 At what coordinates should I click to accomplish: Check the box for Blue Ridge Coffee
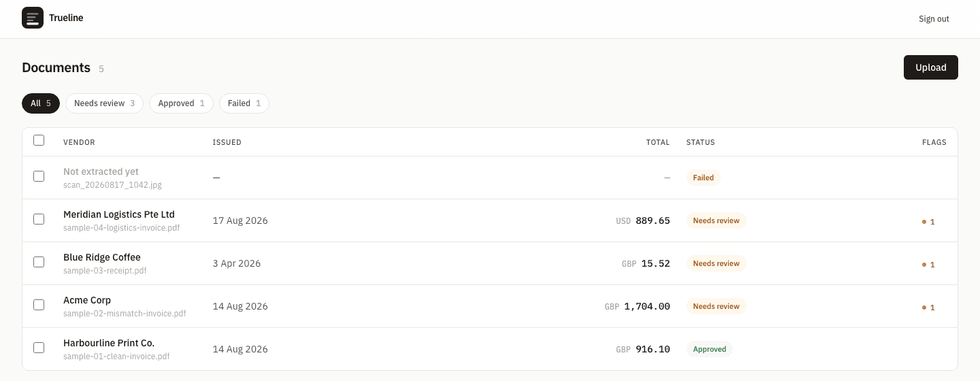[x=39, y=262]
